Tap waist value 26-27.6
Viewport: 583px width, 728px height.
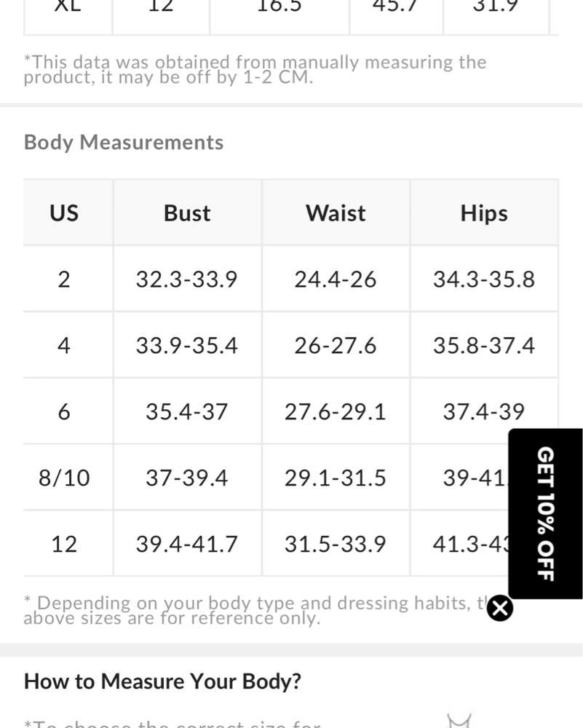[336, 346]
